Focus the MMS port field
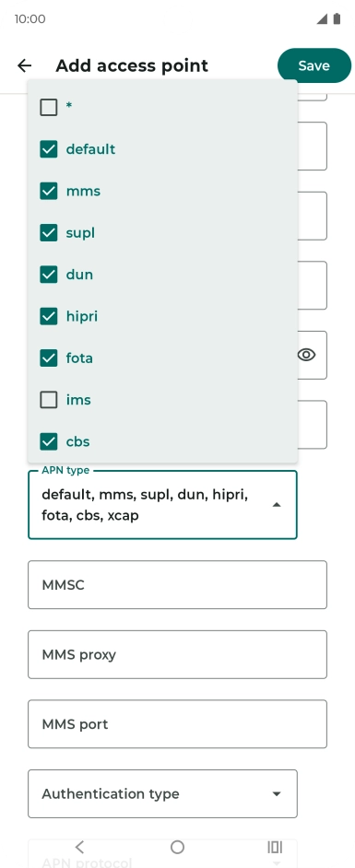This screenshot has width=355, height=868. pos(177,724)
